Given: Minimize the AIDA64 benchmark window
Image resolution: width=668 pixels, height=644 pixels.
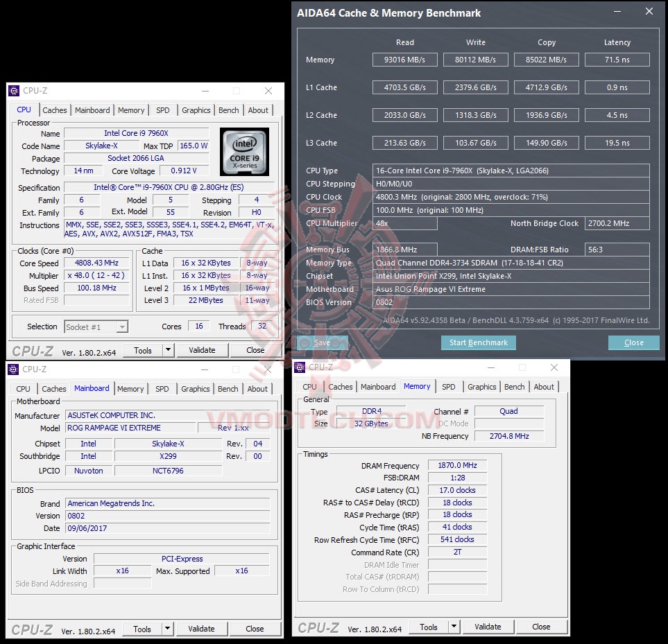Looking at the screenshot, I should [617, 12].
